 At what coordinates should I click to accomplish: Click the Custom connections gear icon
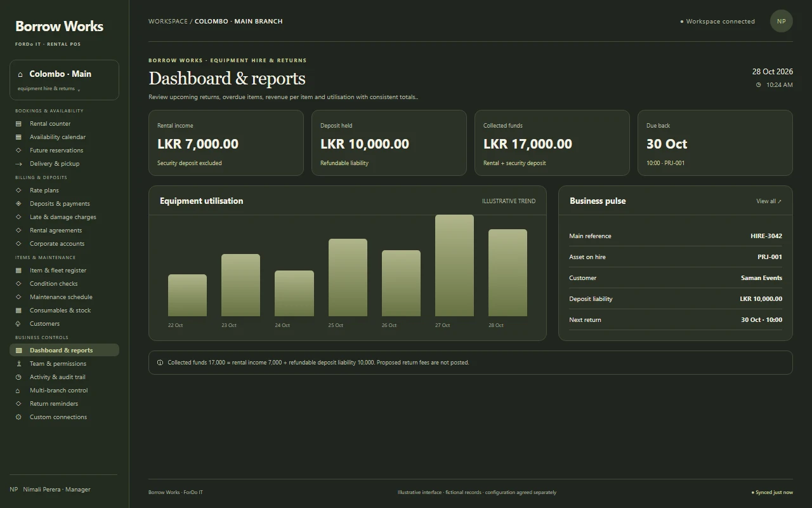[18, 417]
